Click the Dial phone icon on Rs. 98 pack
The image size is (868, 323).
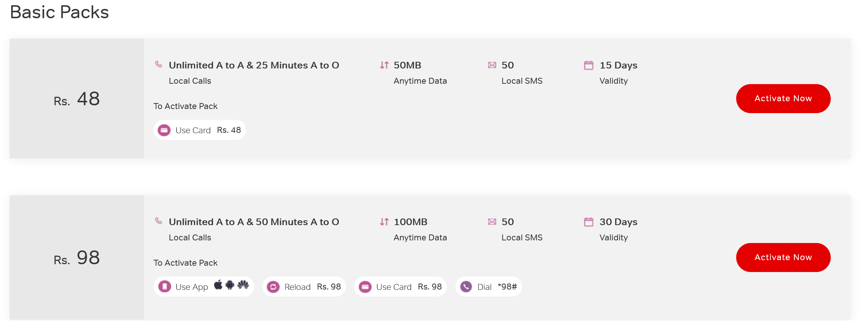tap(466, 287)
